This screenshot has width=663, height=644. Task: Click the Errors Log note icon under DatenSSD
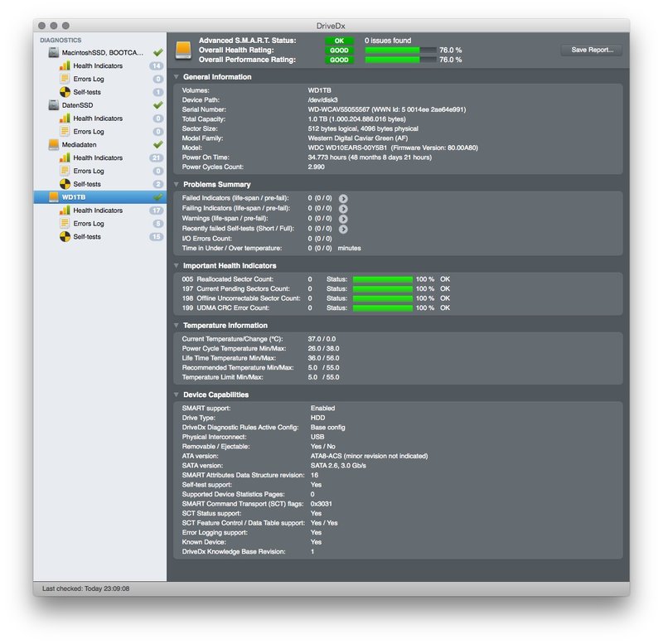65,132
